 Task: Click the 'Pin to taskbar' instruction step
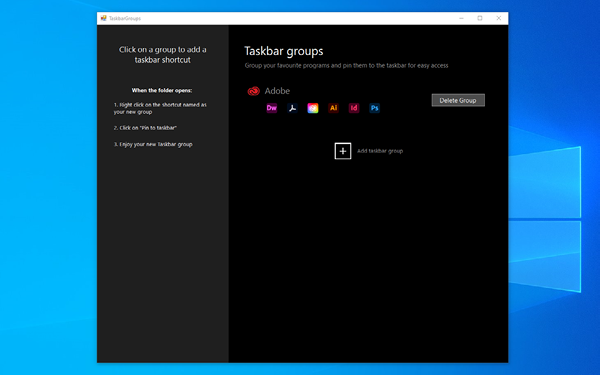click(145, 128)
